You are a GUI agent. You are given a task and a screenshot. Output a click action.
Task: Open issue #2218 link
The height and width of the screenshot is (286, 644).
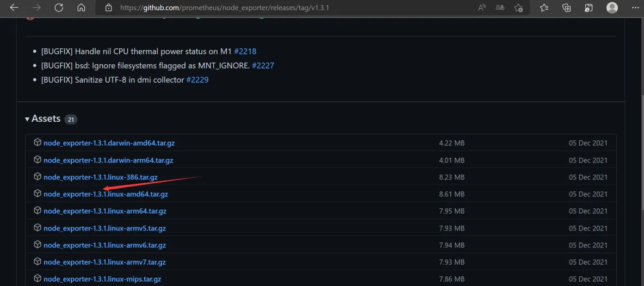pyautogui.click(x=245, y=51)
